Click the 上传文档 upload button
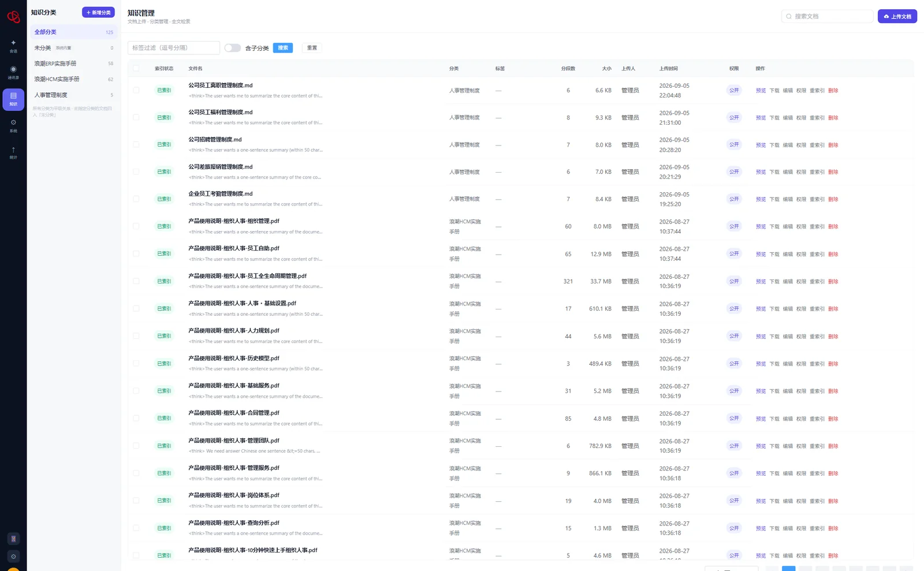 [897, 16]
